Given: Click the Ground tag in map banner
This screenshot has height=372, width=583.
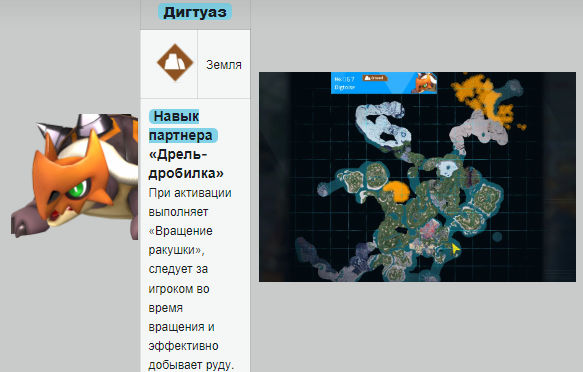Looking at the screenshot, I should (x=375, y=78).
